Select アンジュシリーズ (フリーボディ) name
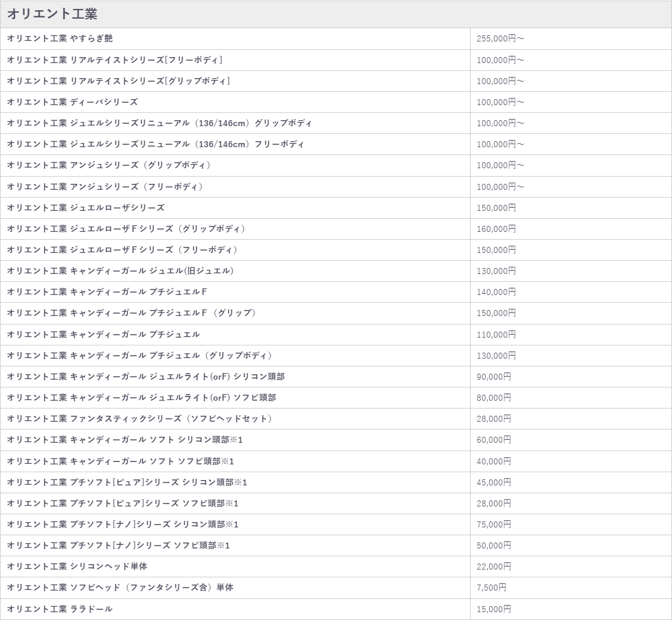 [105, 187]
